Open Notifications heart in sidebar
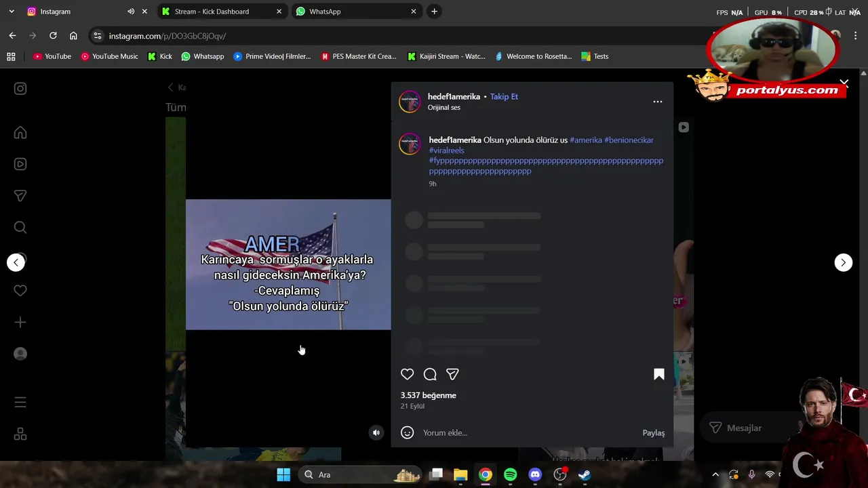Screen dimensions: 868x488 click(20, 290)
